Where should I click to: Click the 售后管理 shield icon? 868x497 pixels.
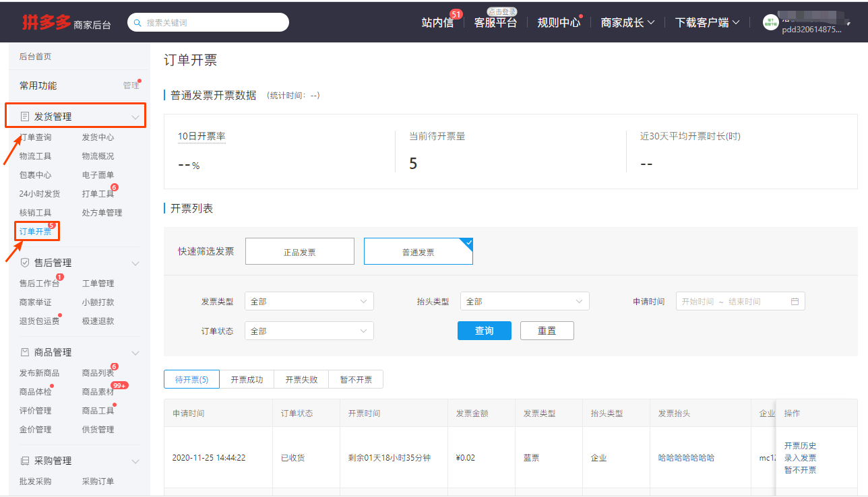click(x=25, y=263)
